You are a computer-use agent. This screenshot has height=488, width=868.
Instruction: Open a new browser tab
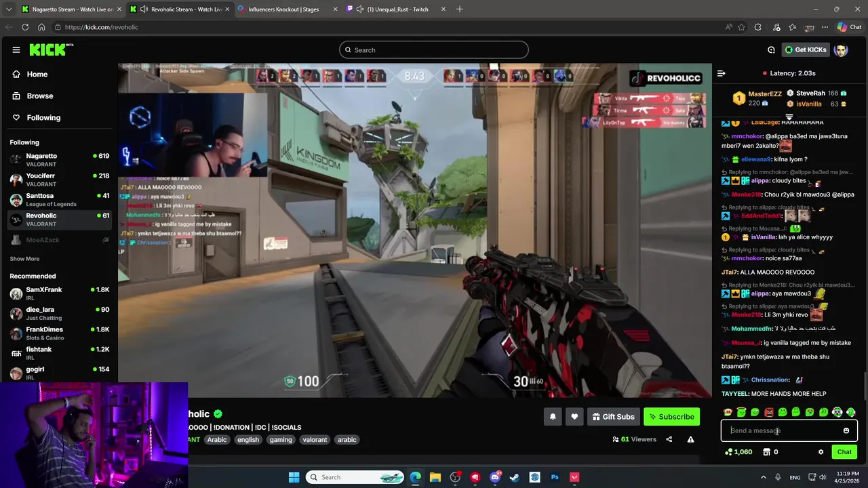point(459,9)
